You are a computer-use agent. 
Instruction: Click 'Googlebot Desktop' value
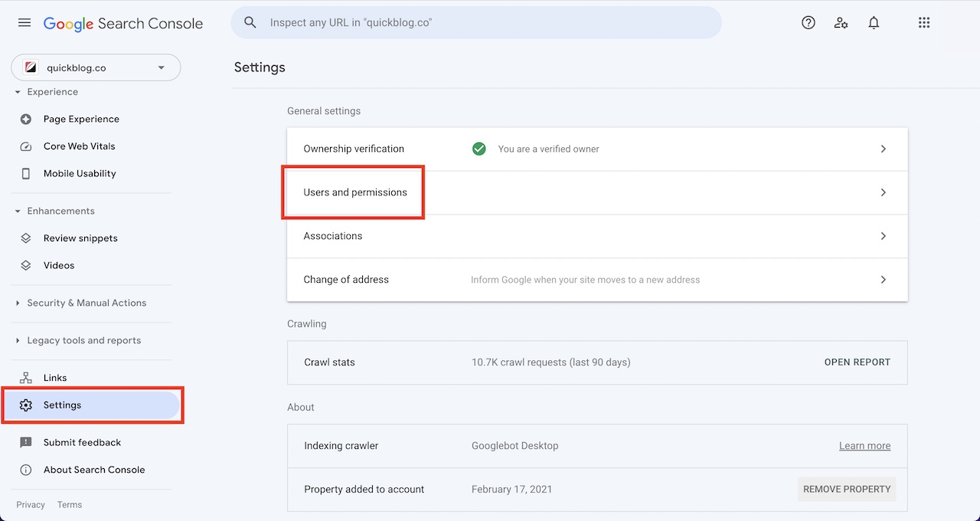[515, 446]
